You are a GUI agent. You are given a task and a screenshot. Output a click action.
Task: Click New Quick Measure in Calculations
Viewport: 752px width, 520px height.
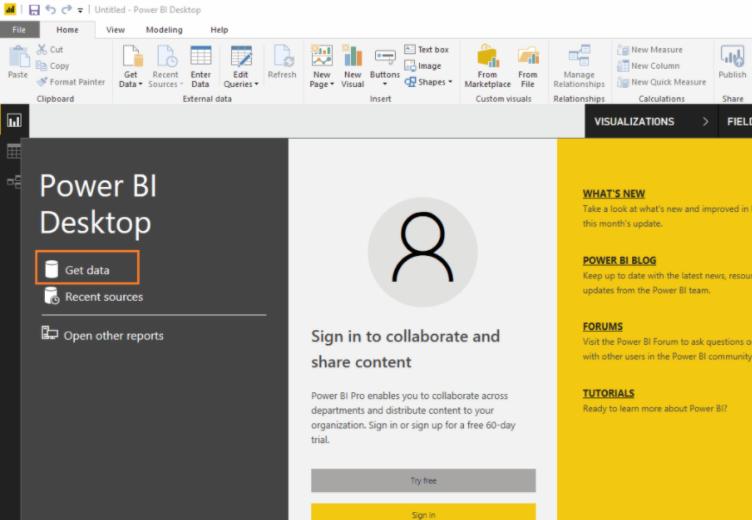click(662, 82)
